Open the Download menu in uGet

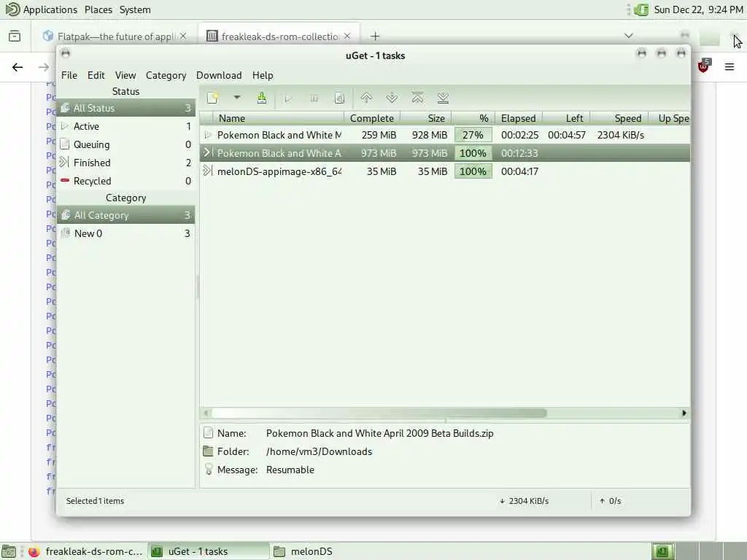[219, 75]
